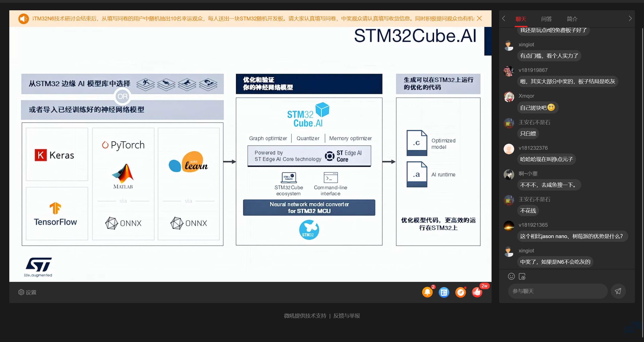Click the username Xmqor

pos(526,96)
